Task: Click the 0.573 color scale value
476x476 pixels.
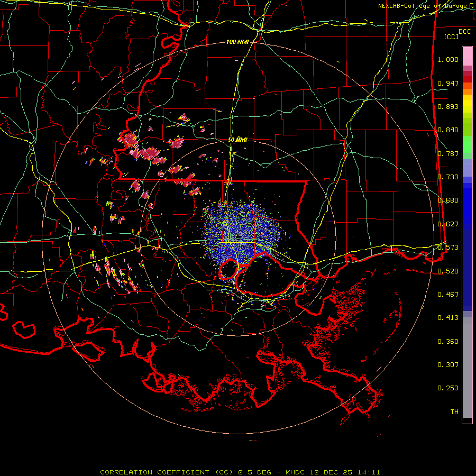Action: pos(448,248)
